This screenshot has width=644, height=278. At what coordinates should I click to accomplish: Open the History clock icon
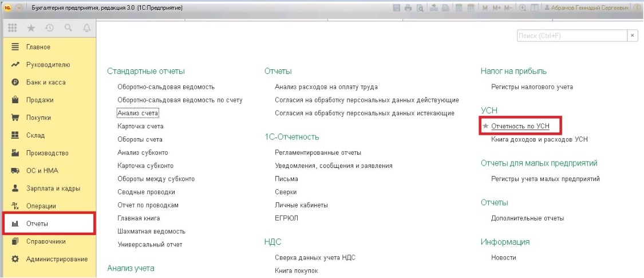point(50,28)
